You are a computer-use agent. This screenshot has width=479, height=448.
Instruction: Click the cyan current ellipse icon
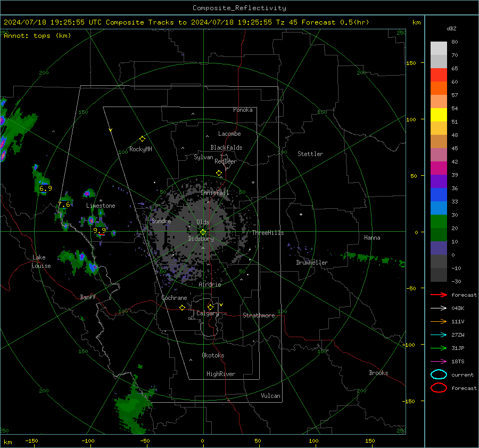(x=439, y=374)
